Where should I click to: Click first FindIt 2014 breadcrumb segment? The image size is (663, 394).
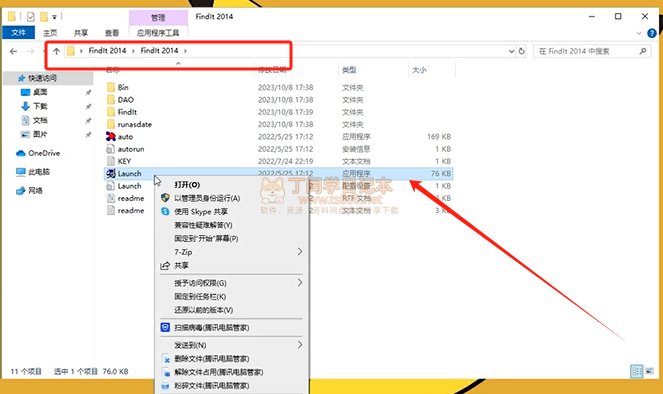(107, 51)
